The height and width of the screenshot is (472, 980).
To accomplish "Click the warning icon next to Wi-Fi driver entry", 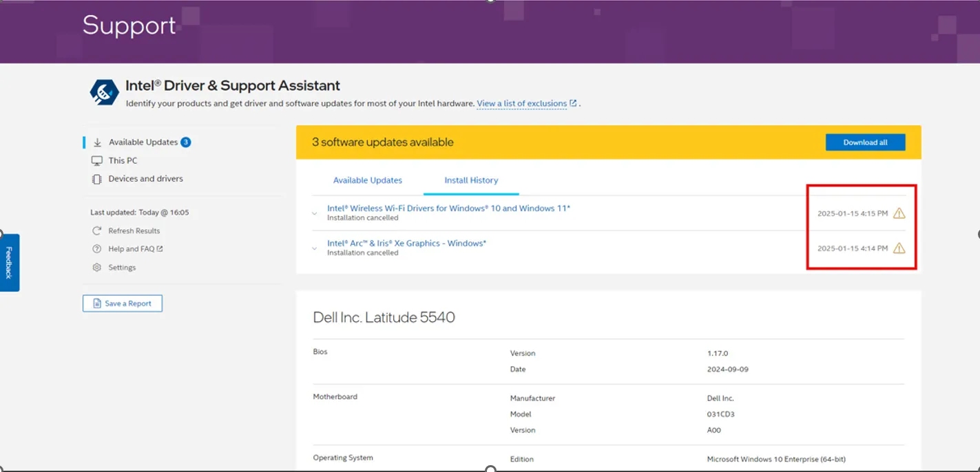I will tap(899, 213).
